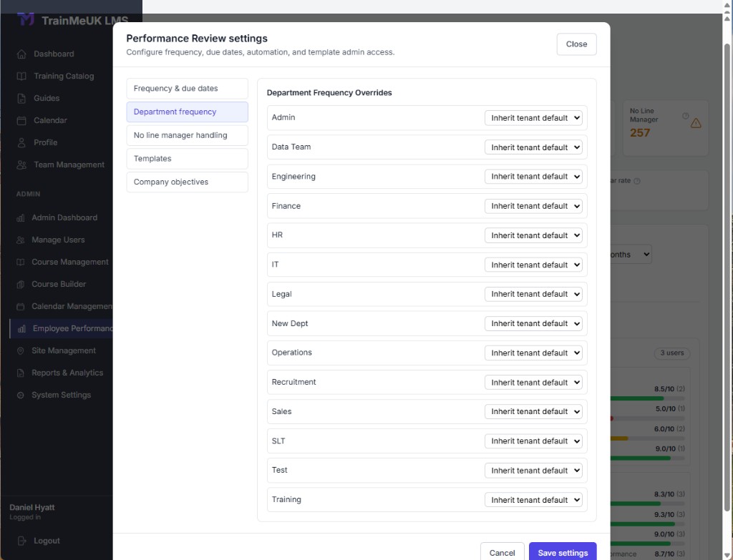Click the Department Frequency Overrides heading
Screen dimensions: 733x560
click(329, 93)
